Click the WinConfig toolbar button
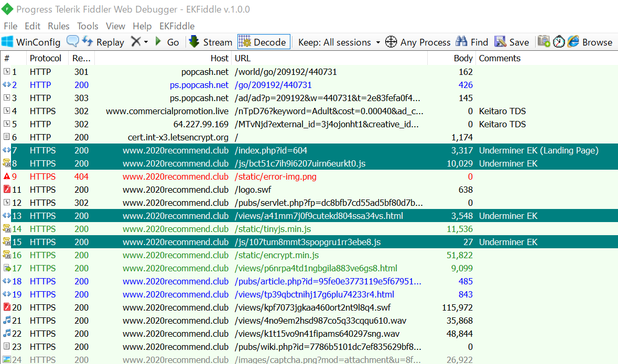The image size is (618, 364). tap(31, 42)
